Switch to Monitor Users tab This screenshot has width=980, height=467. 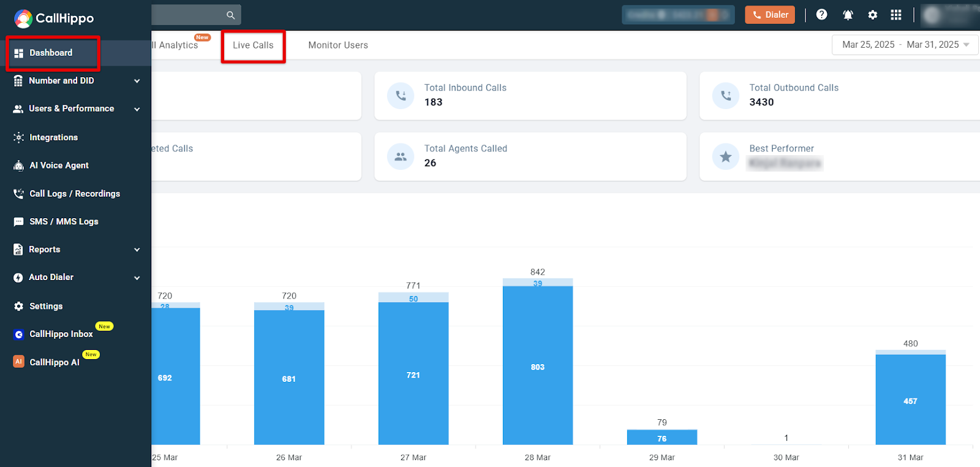click(x=338, y=45)
